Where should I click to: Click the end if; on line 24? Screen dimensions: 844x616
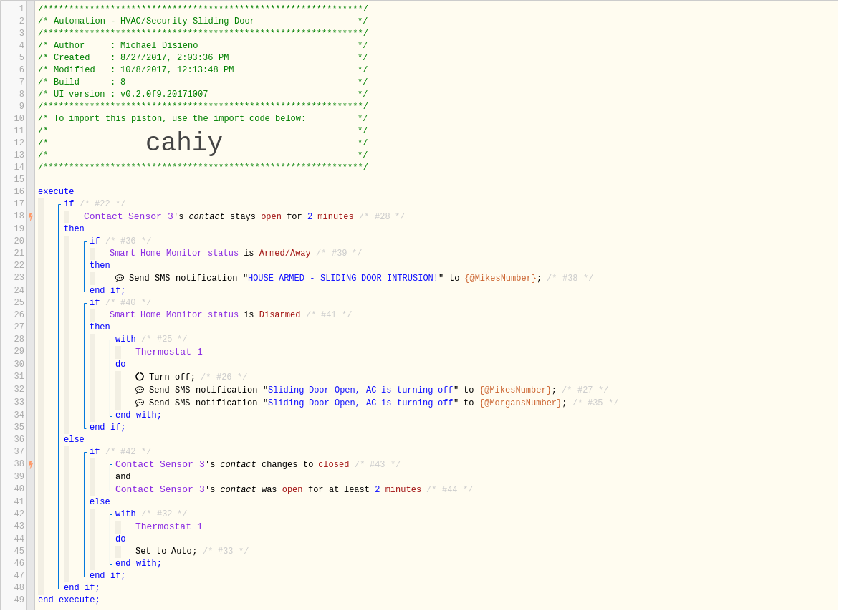(x=107, y=291)
